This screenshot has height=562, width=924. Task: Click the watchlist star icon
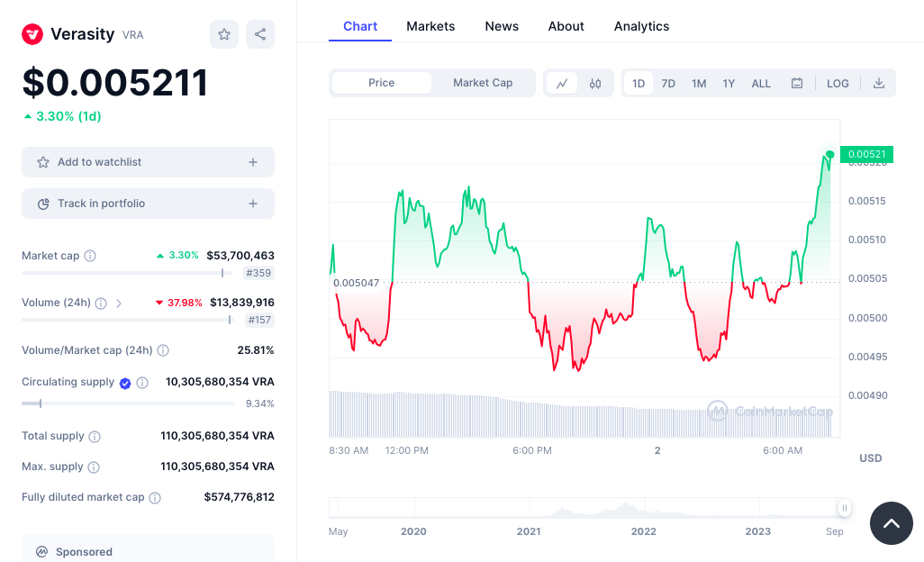(43, 162)
